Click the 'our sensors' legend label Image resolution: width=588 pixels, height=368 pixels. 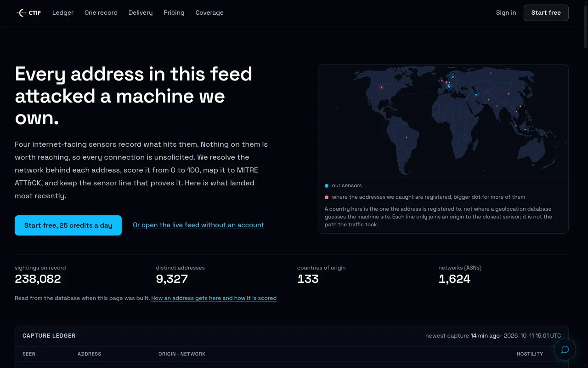347,186
